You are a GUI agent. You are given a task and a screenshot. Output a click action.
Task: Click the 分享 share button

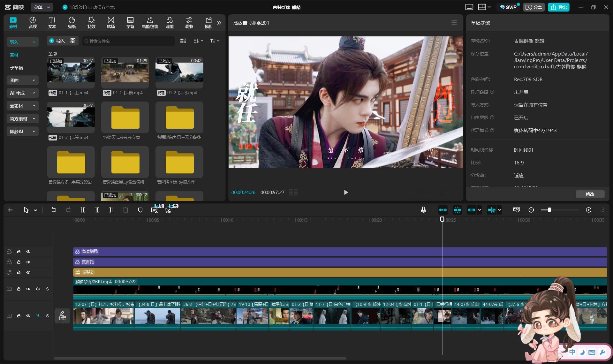pos(534,7)
